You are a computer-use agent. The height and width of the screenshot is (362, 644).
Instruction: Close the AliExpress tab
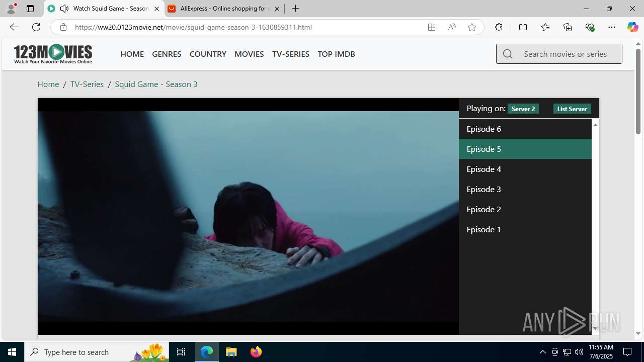pyautogui.click(x=277, y=9)
